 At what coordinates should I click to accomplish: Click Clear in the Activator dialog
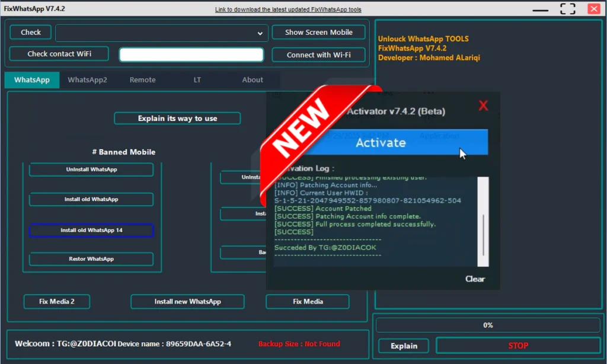coord(475,279)
